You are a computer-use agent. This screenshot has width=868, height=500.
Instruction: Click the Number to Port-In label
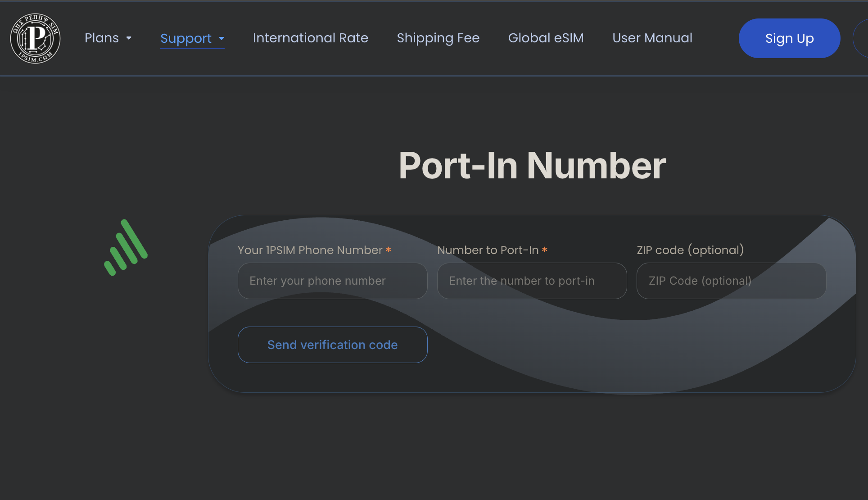[x=488, y=250]
